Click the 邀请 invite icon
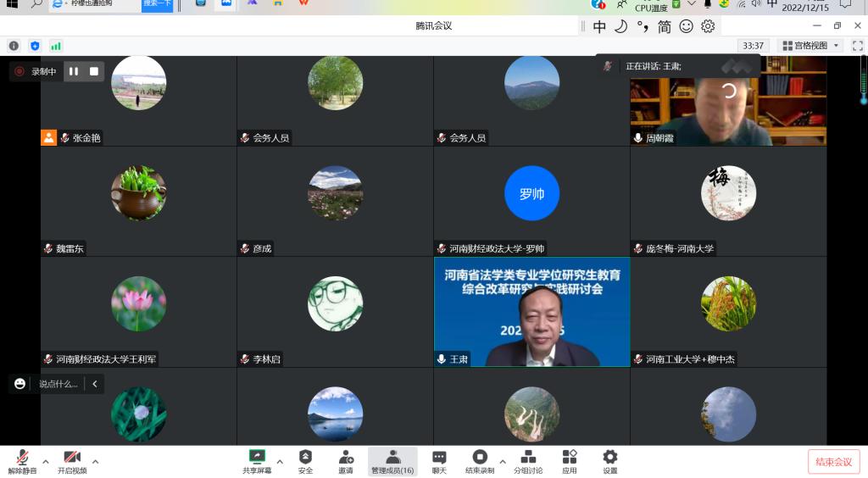This screenshot has width=868, height=478. point(346,461)
